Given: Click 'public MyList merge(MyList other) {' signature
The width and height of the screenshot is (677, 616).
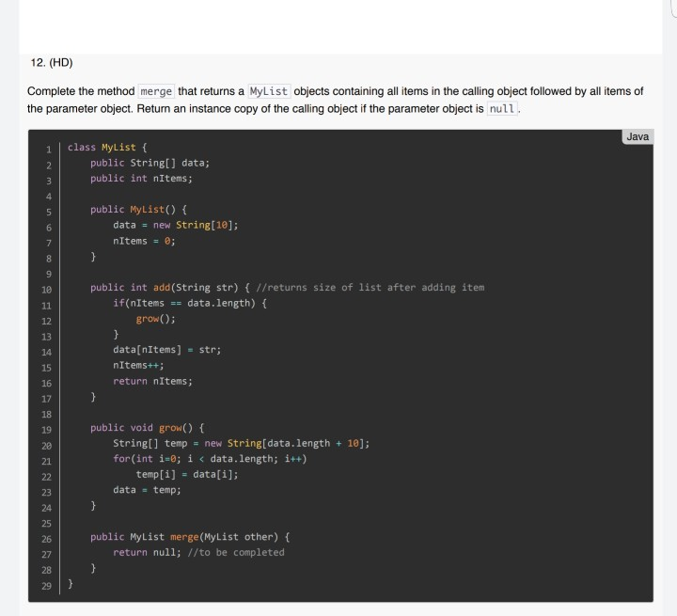Looking at the screenshot, I should [190, 537].
